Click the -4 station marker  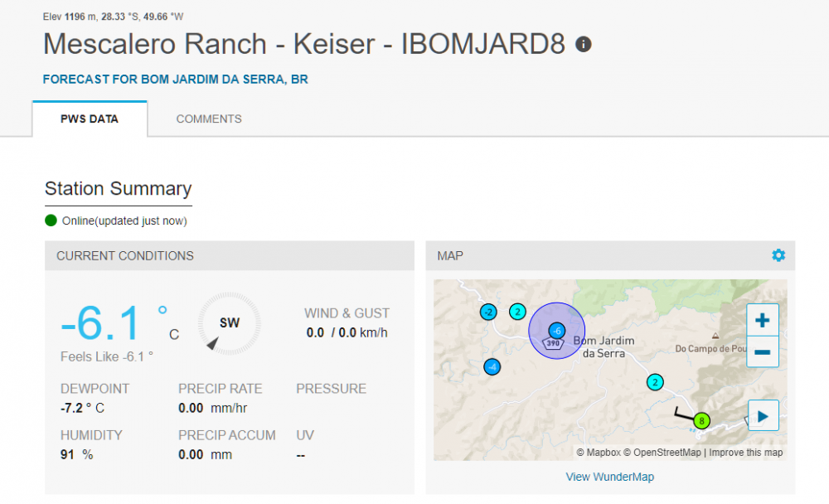tap(492, 366)
